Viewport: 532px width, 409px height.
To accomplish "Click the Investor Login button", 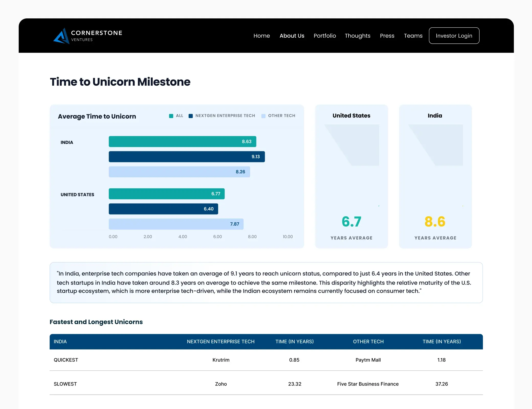I will (x=454, y=36).
